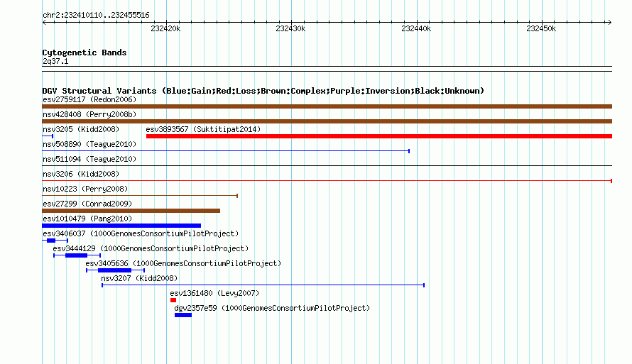Select the blue esv3444129 variant glyph
Screen dimensions: 632x364
77,255
